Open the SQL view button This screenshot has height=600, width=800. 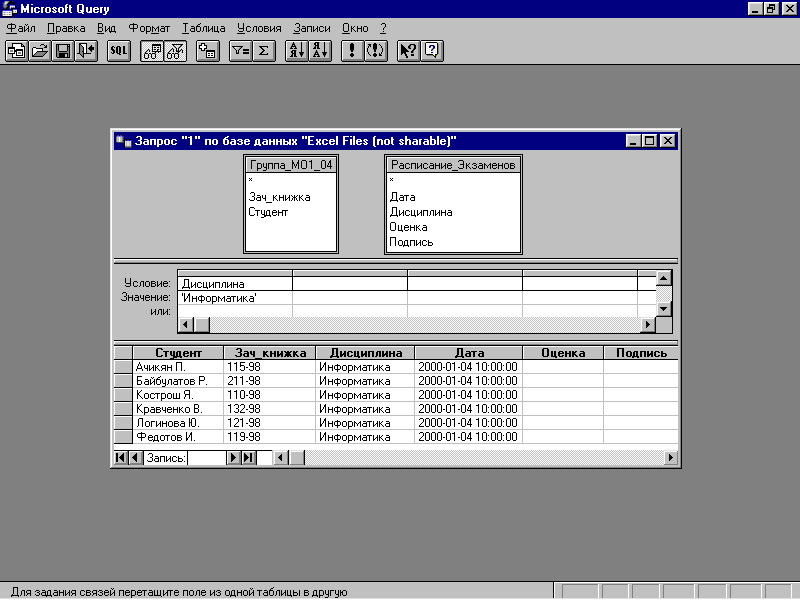(x=119, y=52)
